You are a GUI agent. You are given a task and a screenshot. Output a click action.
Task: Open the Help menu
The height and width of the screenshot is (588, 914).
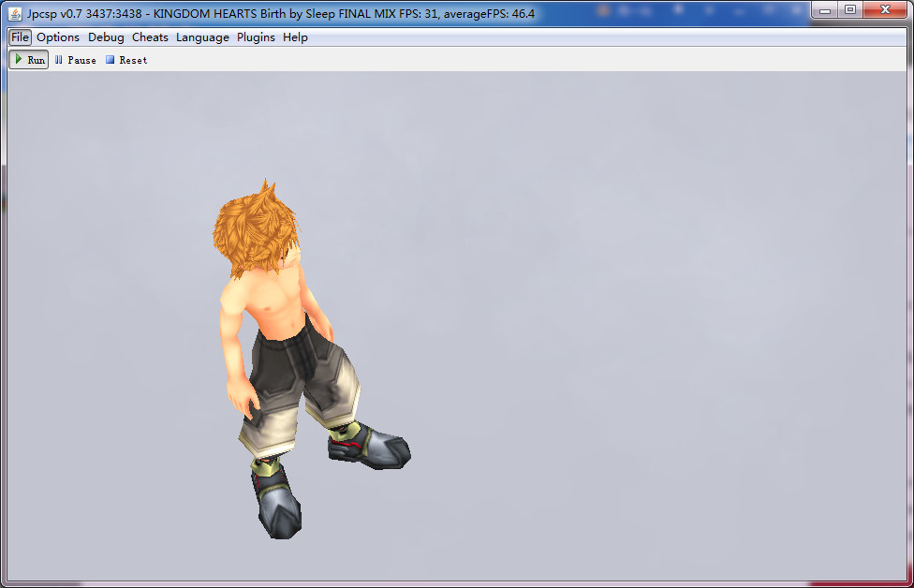(x=295, y=37)
